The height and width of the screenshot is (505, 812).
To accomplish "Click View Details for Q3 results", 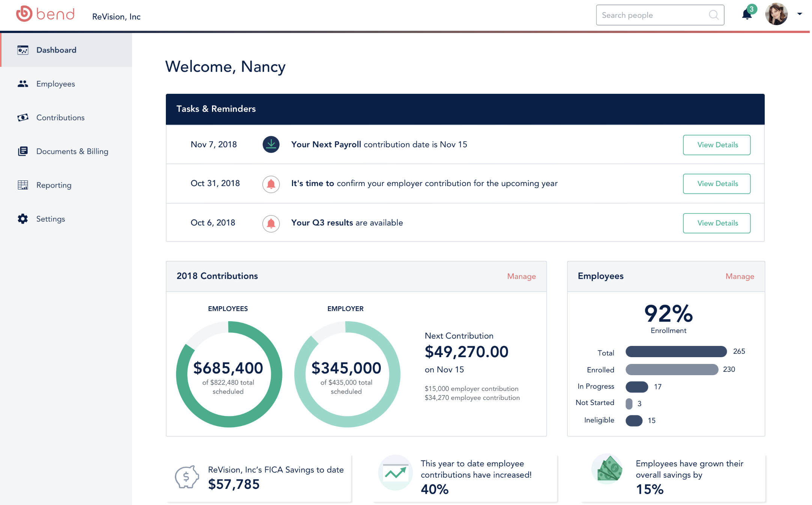I will coord(717,223).
